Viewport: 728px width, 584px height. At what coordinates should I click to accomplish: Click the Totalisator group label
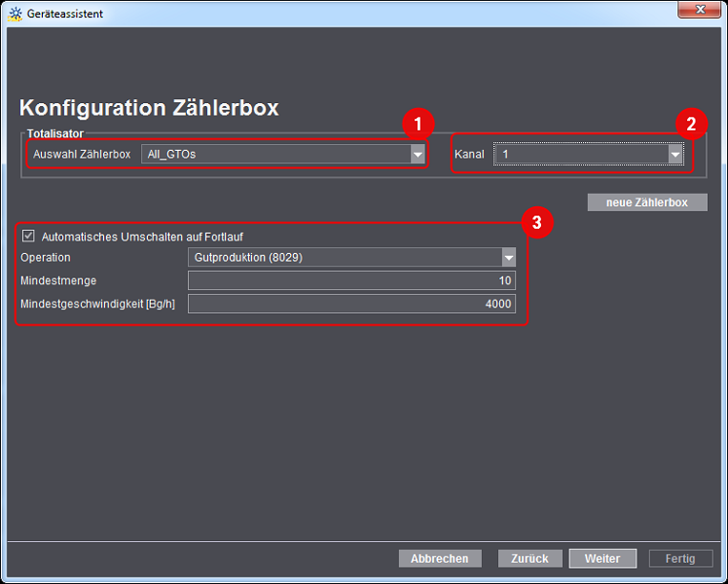click(x=55, y=132)
